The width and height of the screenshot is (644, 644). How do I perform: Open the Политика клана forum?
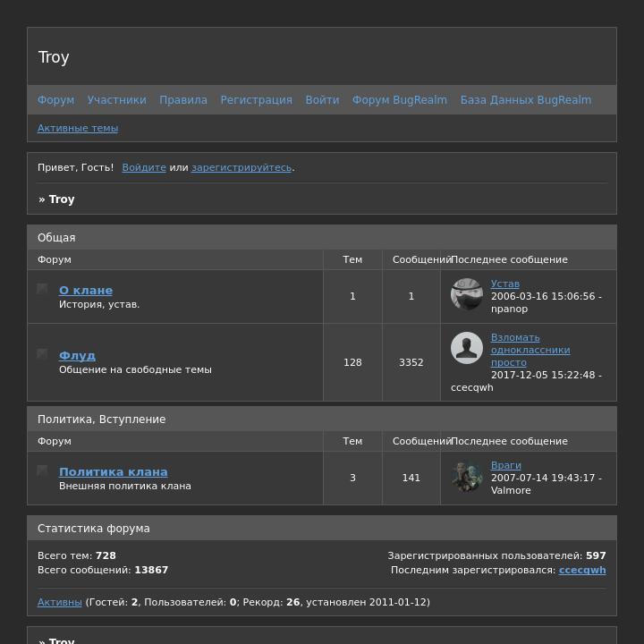coord(114,472)
